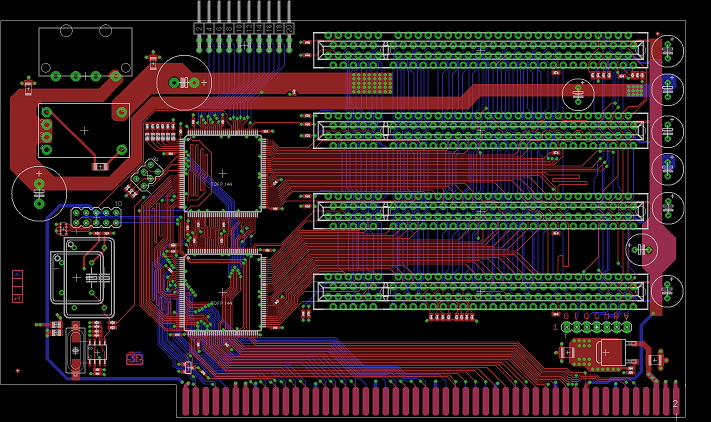Click the red 1 label beside 7-pin header

click(x=555, y=327)
